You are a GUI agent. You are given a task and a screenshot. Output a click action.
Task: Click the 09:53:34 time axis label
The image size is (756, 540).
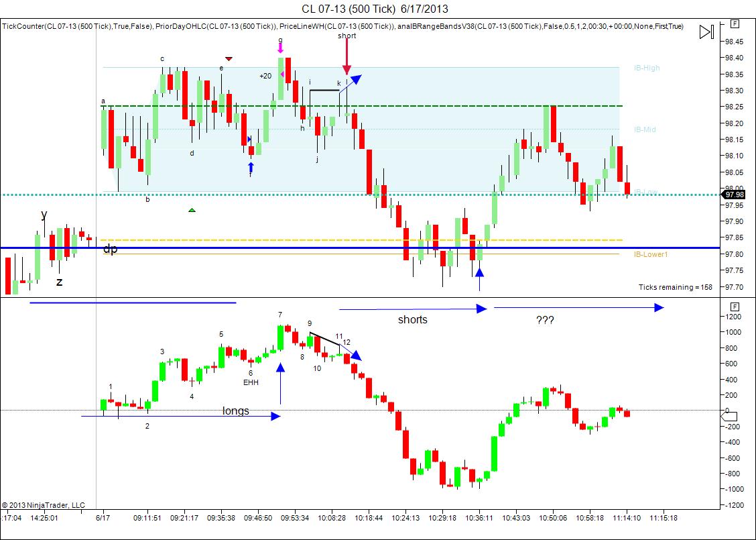click(295, 518)
